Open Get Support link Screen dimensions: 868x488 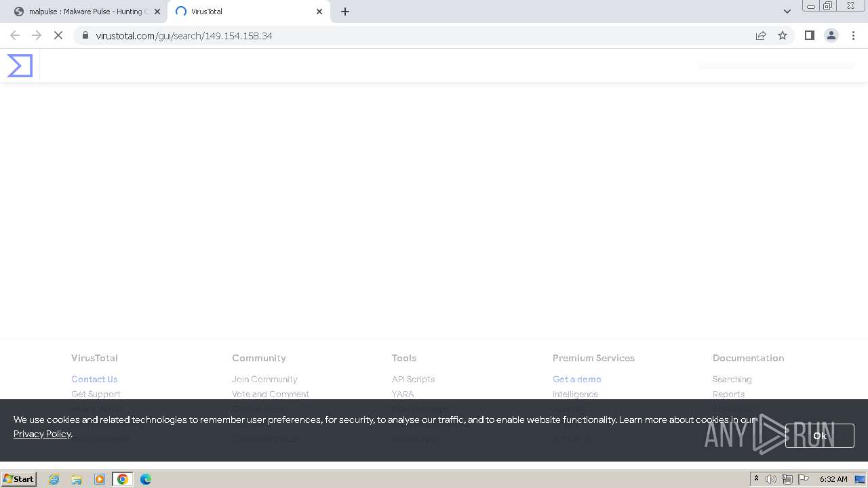tap(96, 394)
